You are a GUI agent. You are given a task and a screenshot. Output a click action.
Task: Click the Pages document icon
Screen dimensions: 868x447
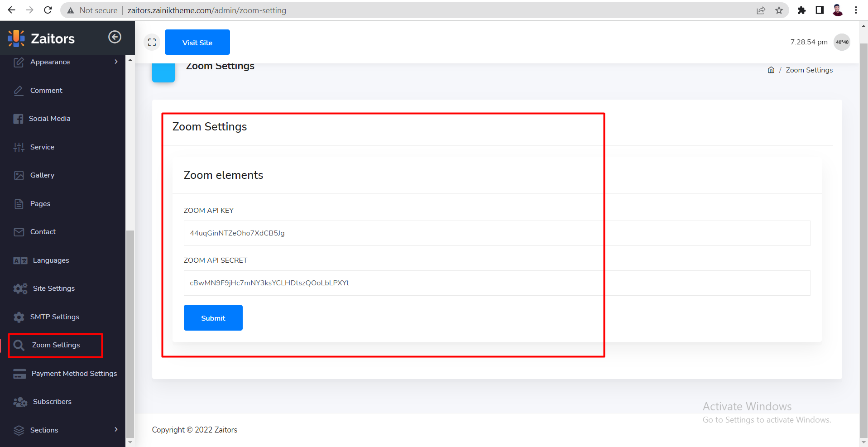click(19, 204)
